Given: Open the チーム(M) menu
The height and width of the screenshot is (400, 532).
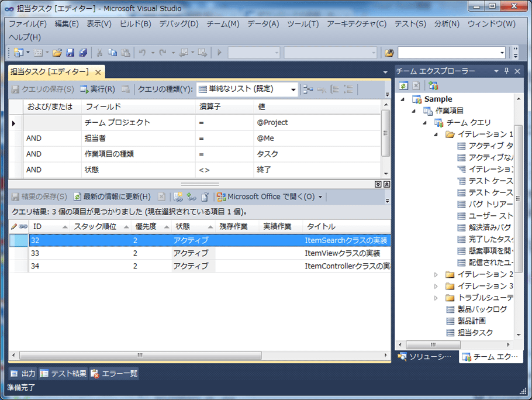Looking at the screenshot, I should click(223, 24).
